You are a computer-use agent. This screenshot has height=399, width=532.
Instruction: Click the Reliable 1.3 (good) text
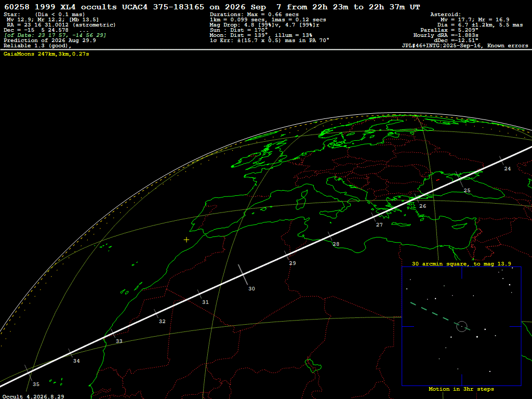point(37,46)
